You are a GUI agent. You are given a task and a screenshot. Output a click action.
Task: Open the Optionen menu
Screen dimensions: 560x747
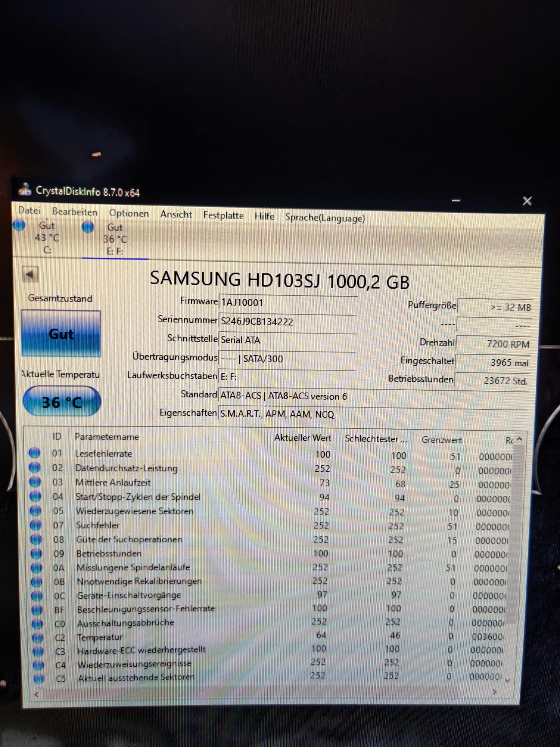coord(129,213)
